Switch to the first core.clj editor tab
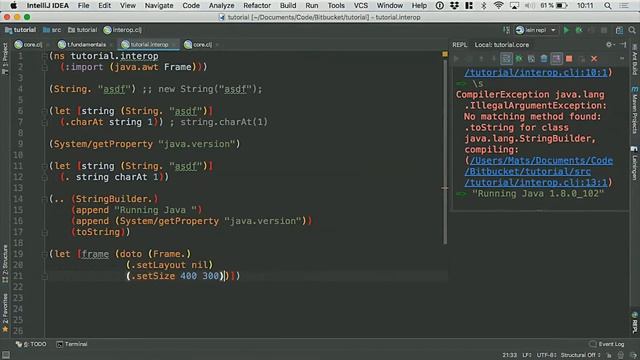Image resolution: width=640 pixels, height=360 pixels. [29, 44]
